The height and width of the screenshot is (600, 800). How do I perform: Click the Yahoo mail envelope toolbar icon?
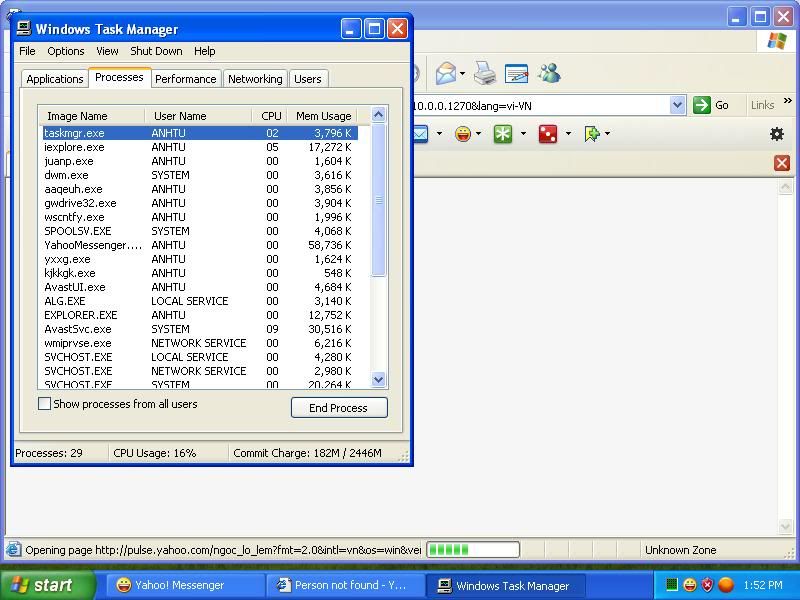(x=420, y=134)
